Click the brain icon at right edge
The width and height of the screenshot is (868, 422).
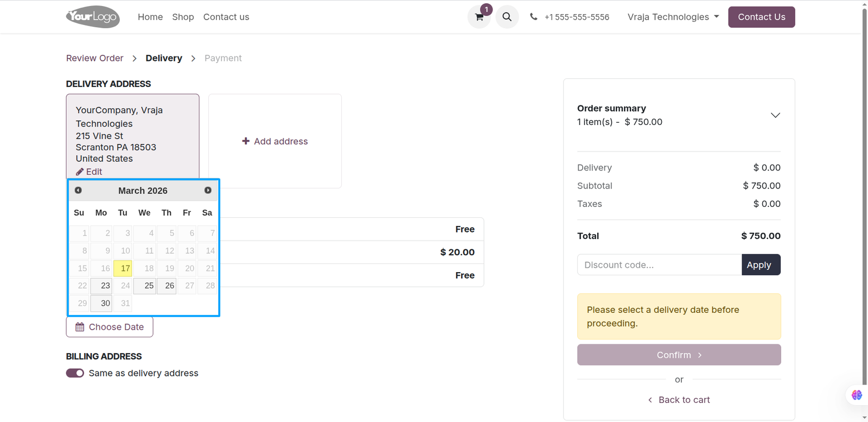click(857, 395)
